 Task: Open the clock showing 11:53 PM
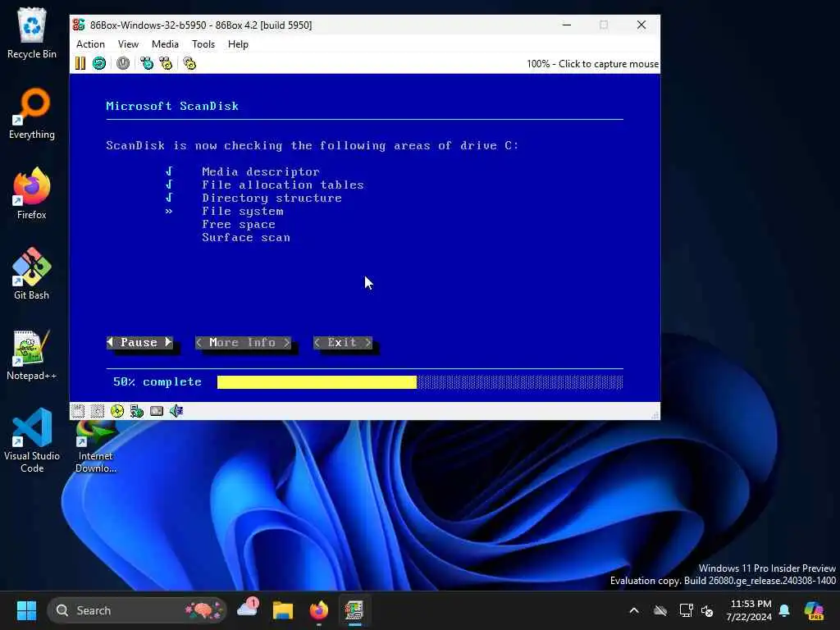coord(749,610)
